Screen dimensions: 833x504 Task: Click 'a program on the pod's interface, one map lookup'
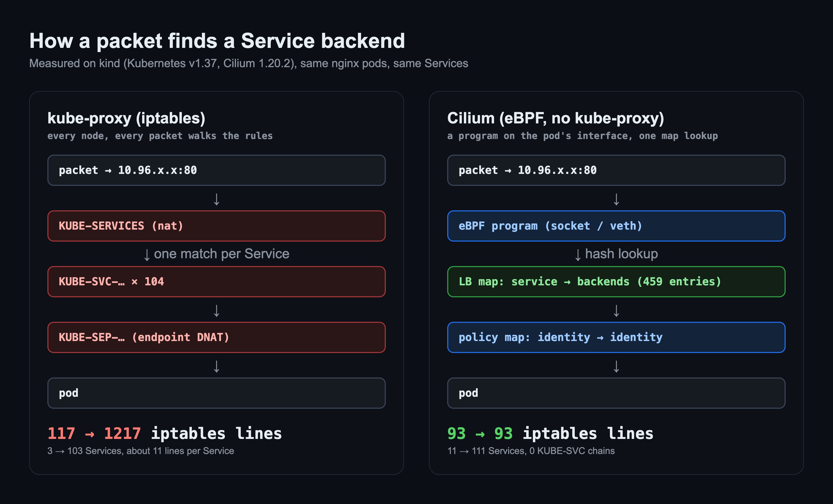[583, 136]
